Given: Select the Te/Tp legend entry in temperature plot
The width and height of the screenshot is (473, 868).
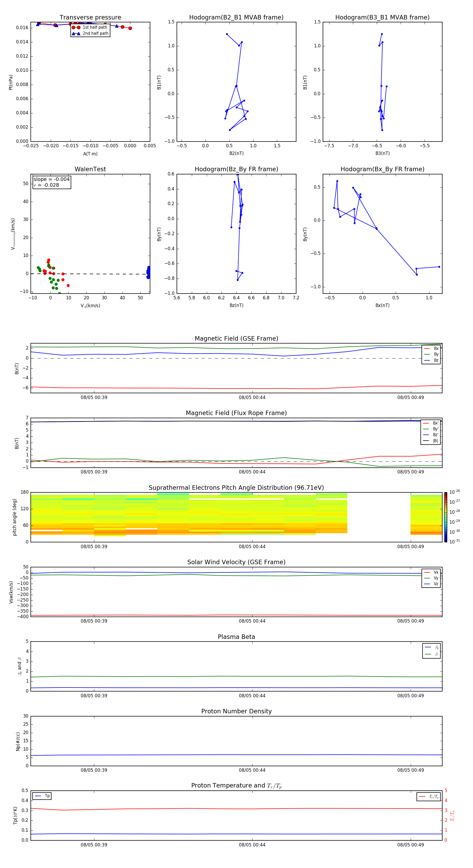Looking at the screenshot, I should pyautogui.click(x=429, y=796).
